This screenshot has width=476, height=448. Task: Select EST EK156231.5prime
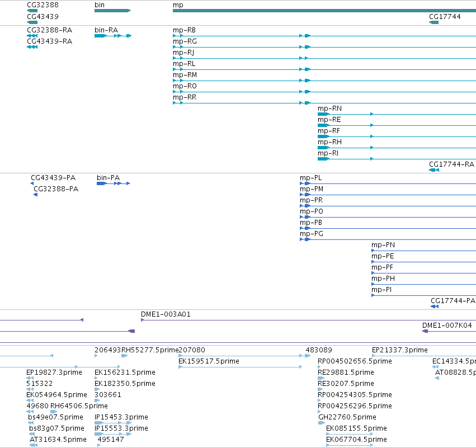point(125,372)
